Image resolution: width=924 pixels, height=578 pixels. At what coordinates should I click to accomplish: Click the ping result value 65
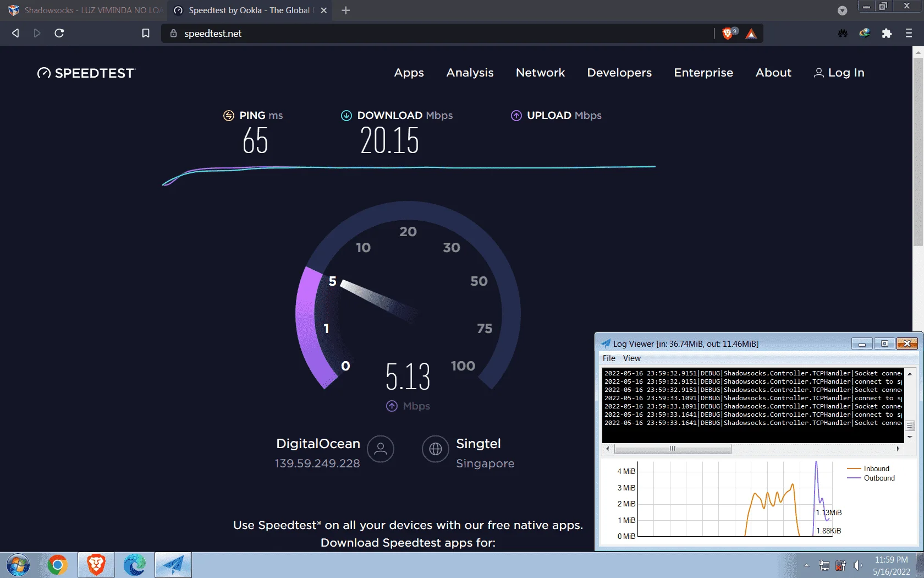coord(255,140)
